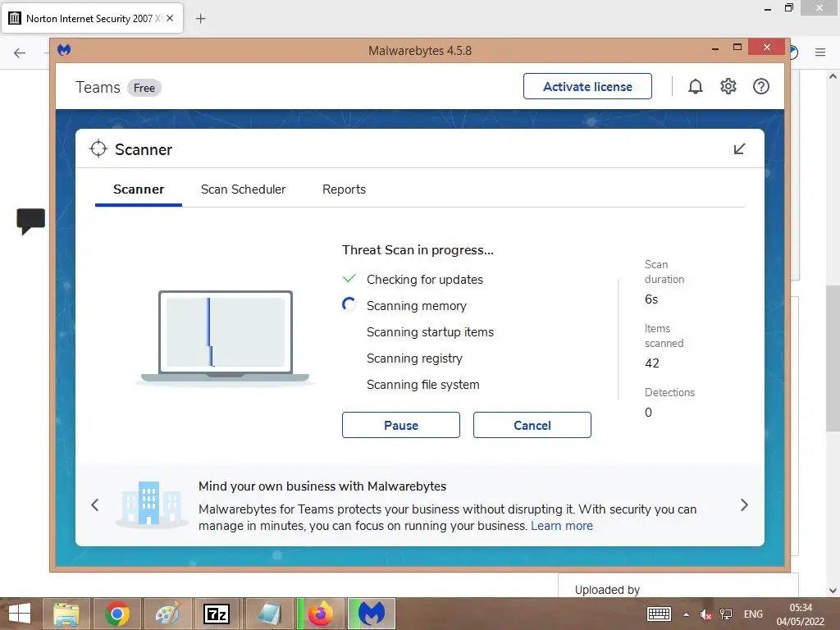Show next promotional banner
Image resolution: width=840 pixels, height=630 pixels.
click(x=744, y=504)
